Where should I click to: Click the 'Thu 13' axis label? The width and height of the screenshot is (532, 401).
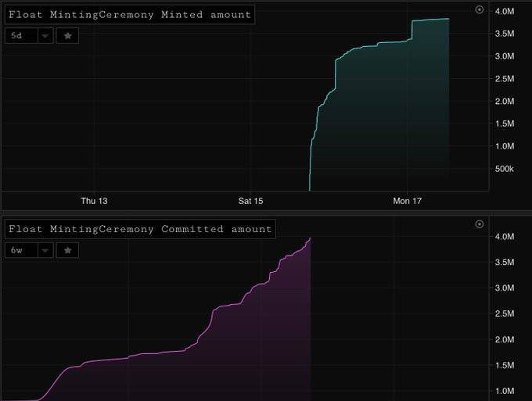pyautogui.click(x=94, y=201)
